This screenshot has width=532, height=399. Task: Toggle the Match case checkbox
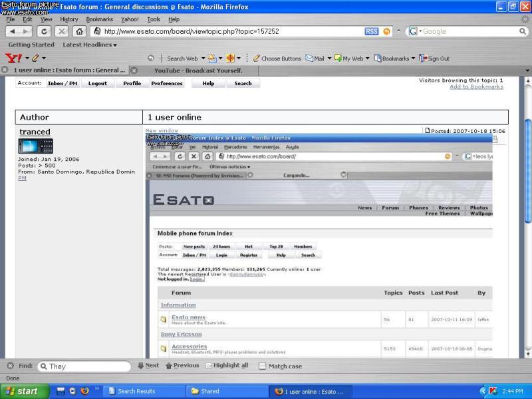point(262,366)
